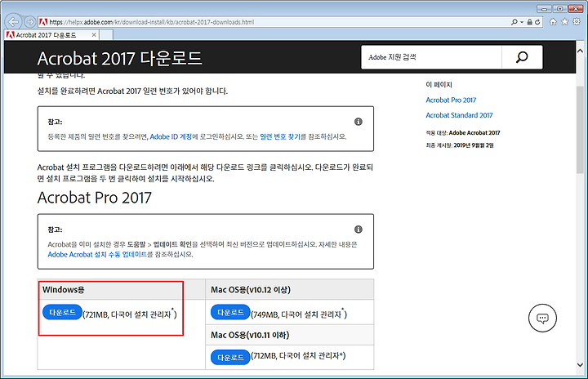Click the scrollbar up arrow
Viewport: 588px width, 379px height.
[x=580, y=51]
